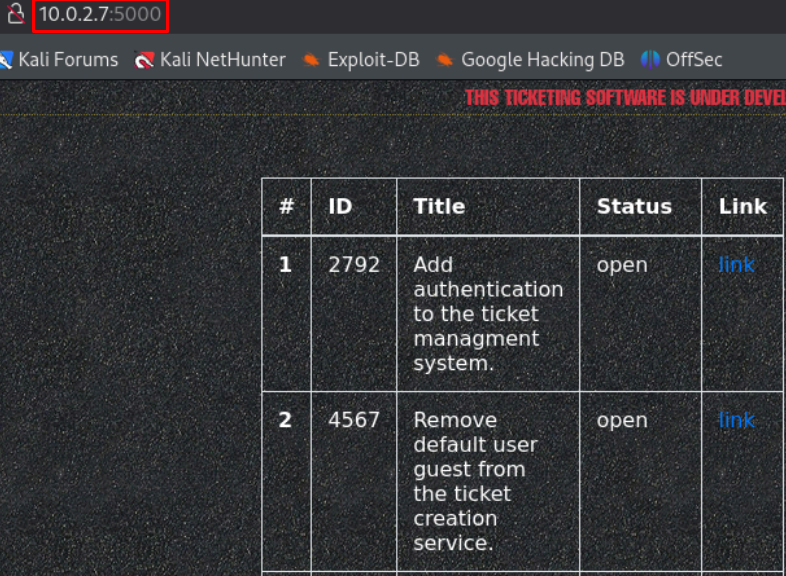
Task: Open the Google Hacking DB bookmark
Action: (x=530, y=60)
